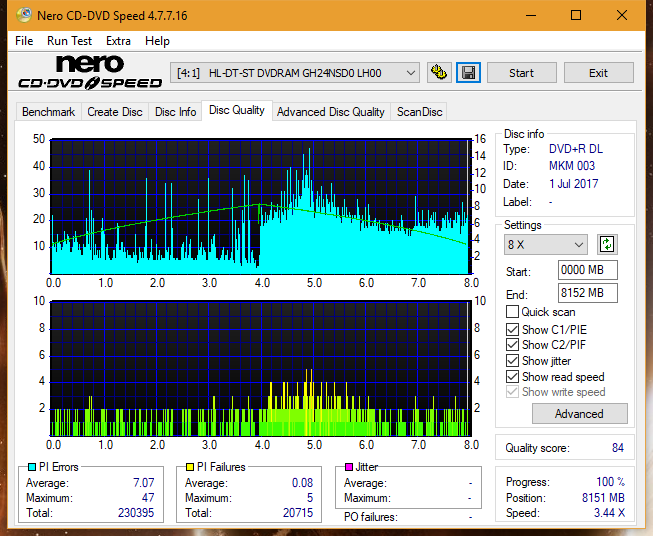Click the PI Failures average 0.08
This screenshot has height=536, width=653.
[302, 482]
